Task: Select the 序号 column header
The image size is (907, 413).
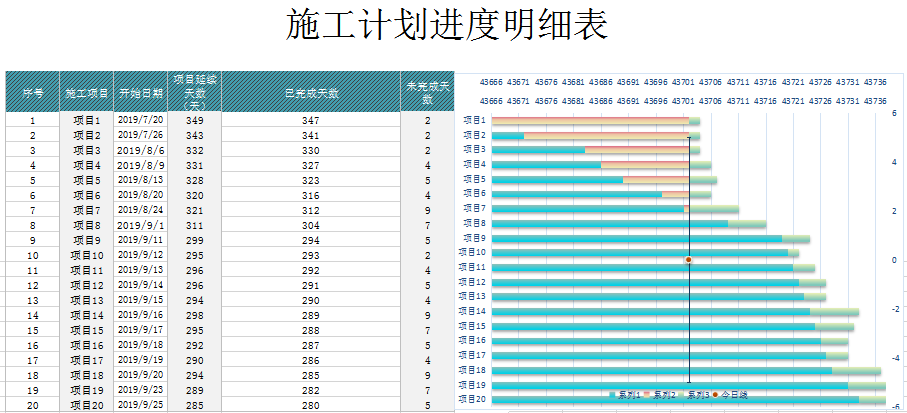Action: [x=33, y=92]
